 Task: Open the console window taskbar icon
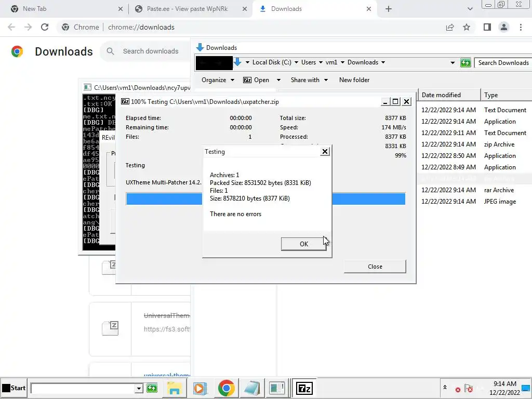(277, 388)
